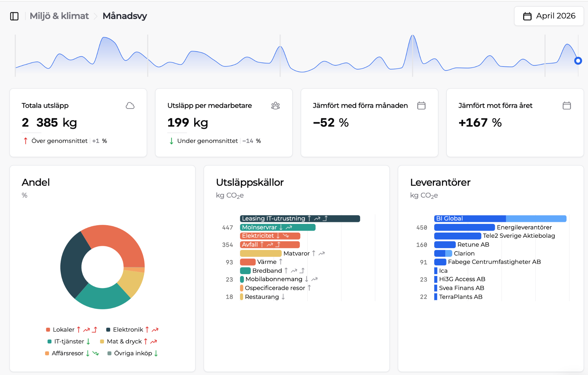Open the Miljö & klimat breadcrumb
Screen dimensions: 588x375
click(x=59, y=16)
